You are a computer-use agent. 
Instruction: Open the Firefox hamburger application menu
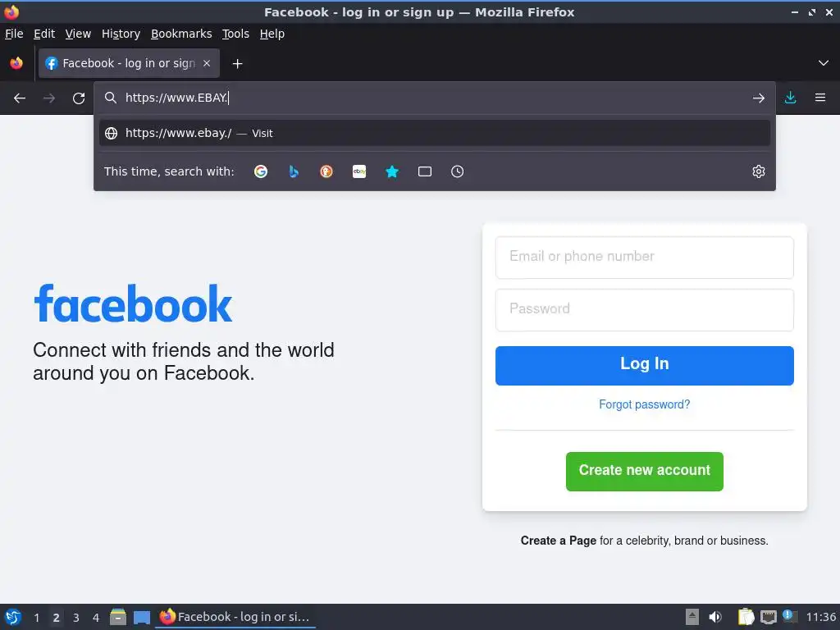[x=820, y=98]
